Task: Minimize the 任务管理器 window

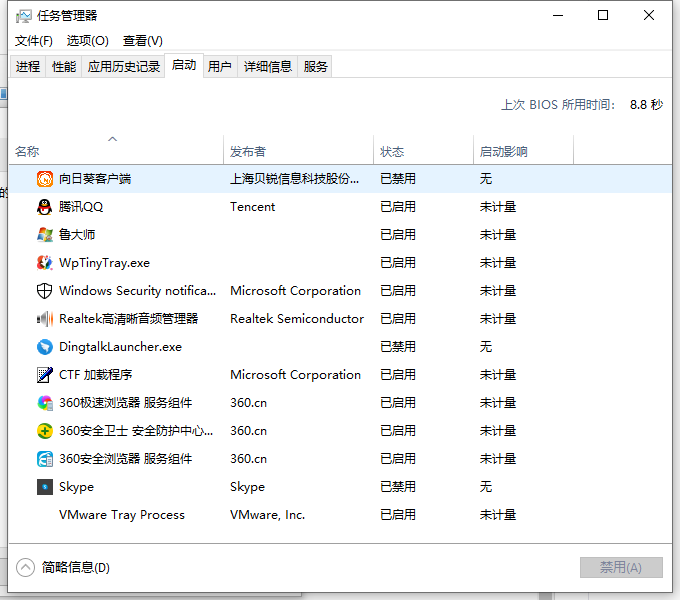Action: click(558, 16)
